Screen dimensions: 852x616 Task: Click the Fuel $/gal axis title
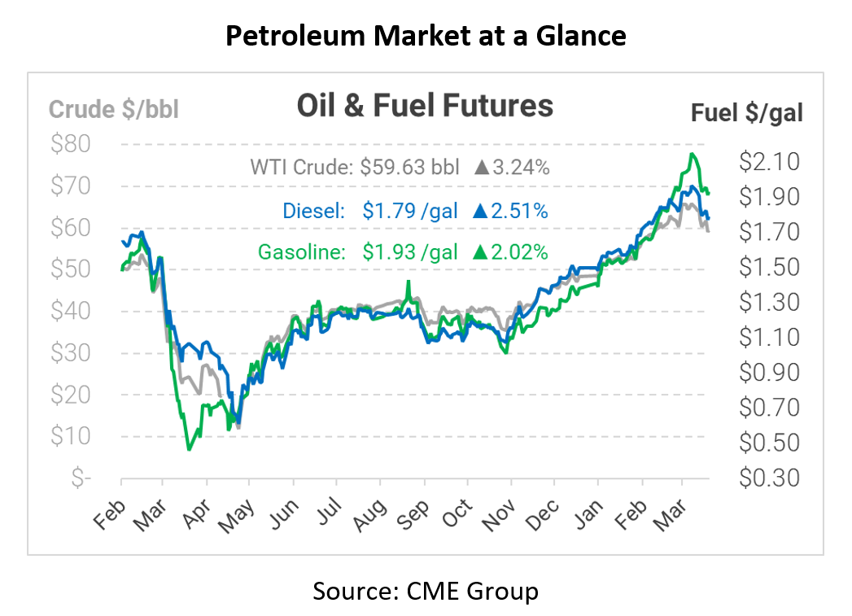[747, 113]
